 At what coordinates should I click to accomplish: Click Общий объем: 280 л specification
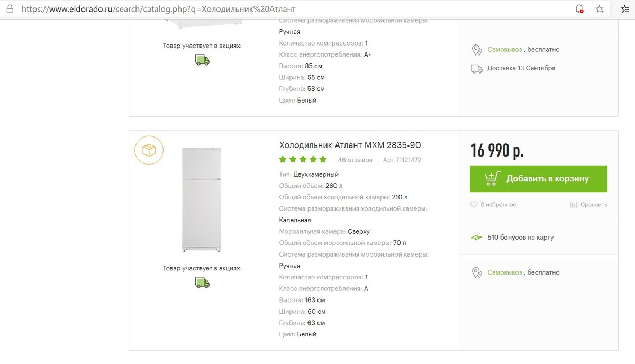click(311, 186)
